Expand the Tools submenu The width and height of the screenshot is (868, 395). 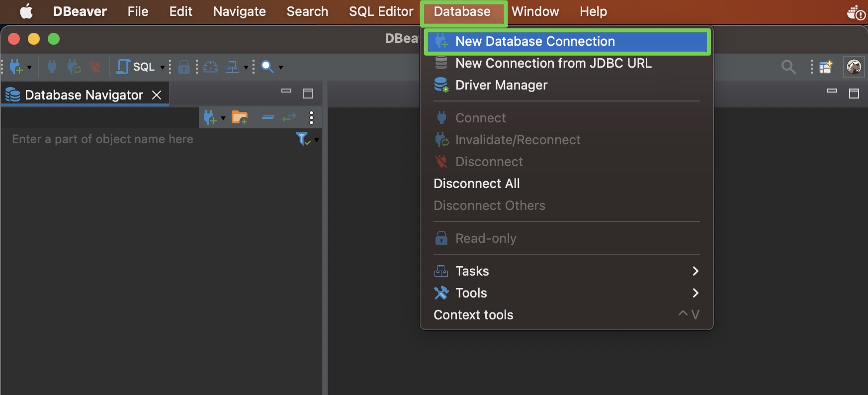pos(567,293)
